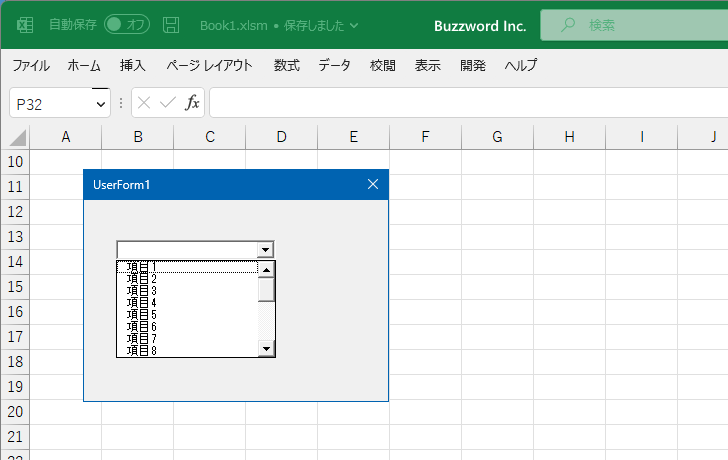Viewport: 728px width, 460px height.
Task: Click the UserForm1 title bar
Action: tap(236, 185)
